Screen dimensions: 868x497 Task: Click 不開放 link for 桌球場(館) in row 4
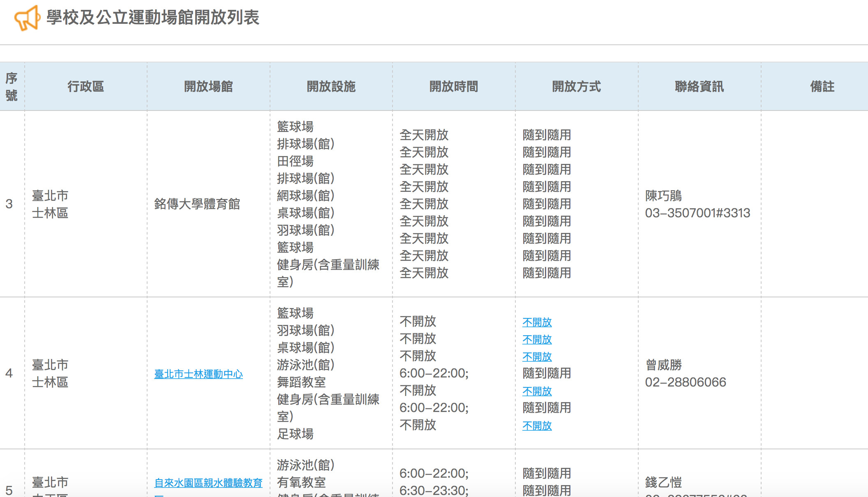(537, 357)
